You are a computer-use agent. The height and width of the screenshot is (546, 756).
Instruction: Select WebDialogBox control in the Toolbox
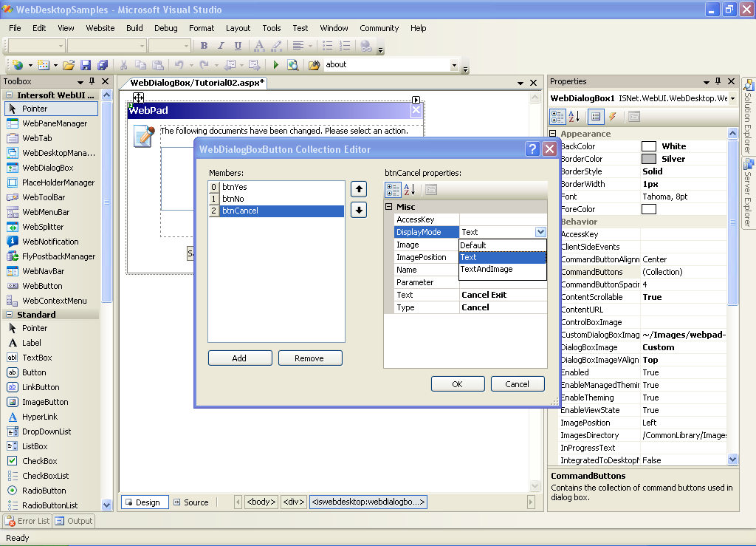(47, 168)
